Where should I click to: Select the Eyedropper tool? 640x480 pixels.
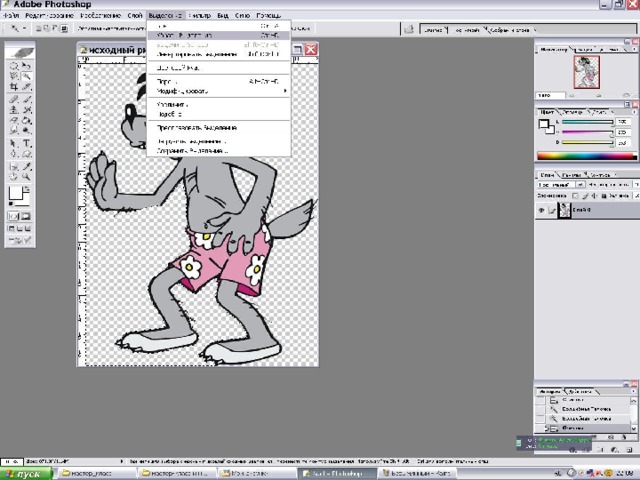[x=26, y=167]
